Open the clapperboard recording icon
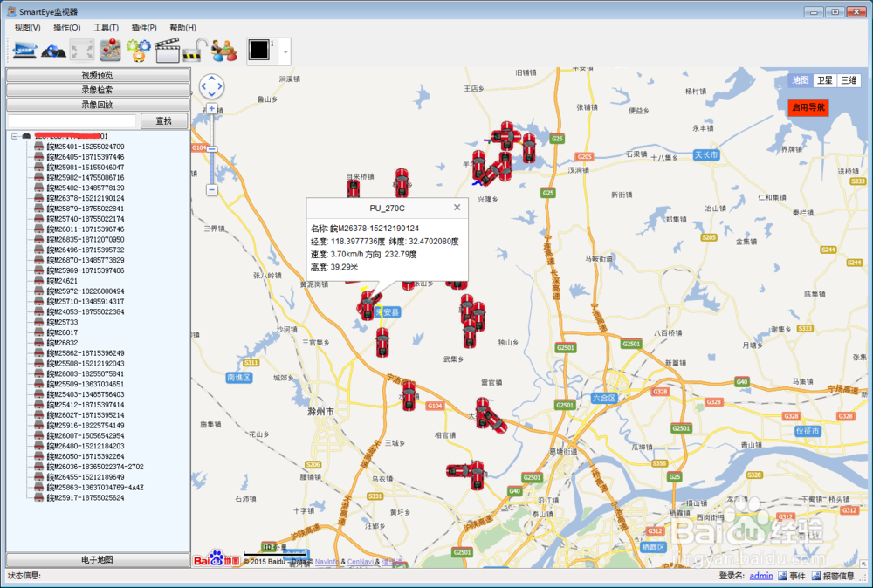 (x=167, y=51)
